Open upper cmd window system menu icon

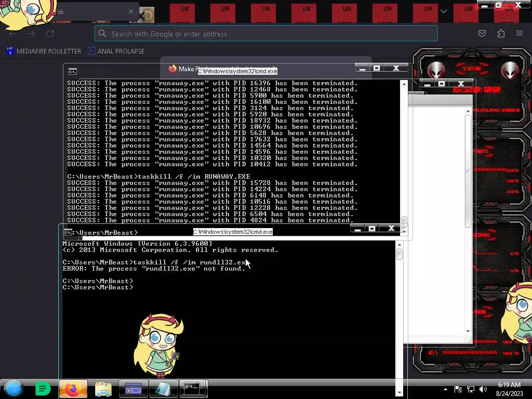[x=73, y=72]
